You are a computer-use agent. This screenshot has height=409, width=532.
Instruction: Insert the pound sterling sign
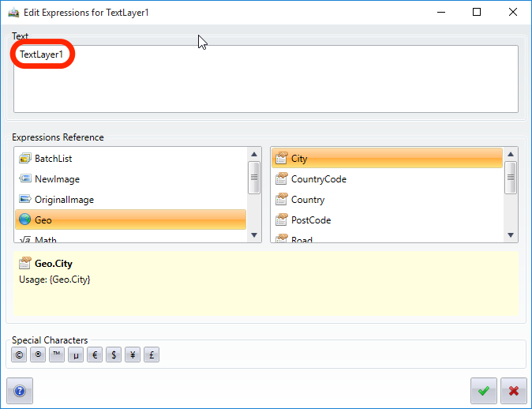click(152, 355)
